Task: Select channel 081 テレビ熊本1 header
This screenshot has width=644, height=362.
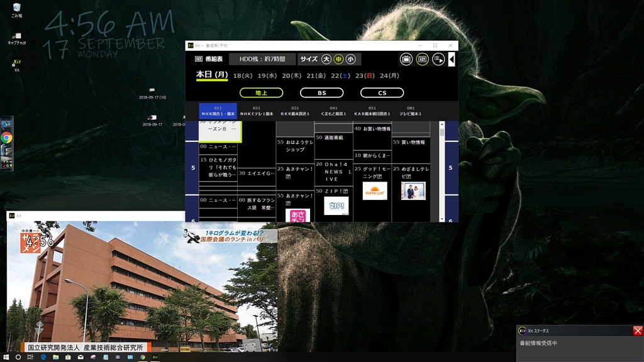Action: tap(411, 111)
